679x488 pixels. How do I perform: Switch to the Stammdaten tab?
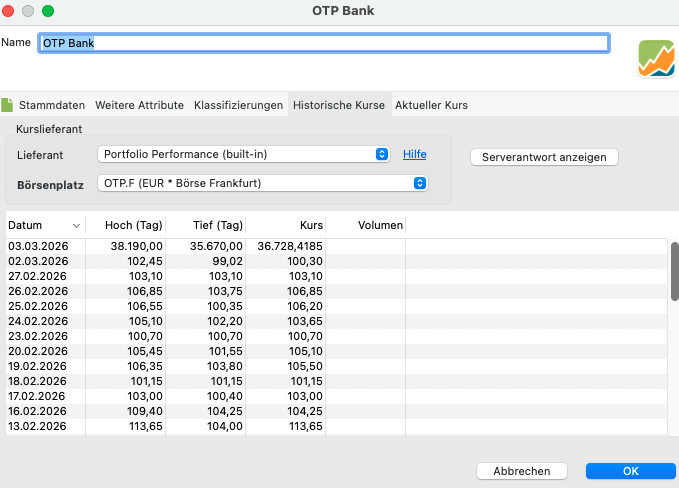(52, 105)
